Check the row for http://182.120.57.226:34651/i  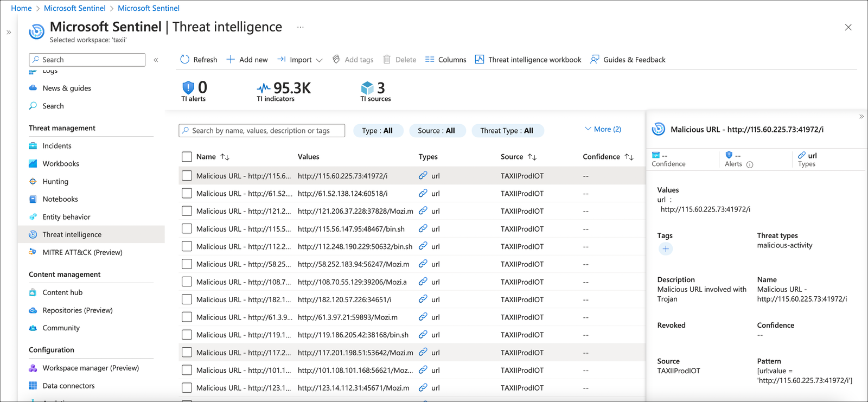(x=187, y=299)
